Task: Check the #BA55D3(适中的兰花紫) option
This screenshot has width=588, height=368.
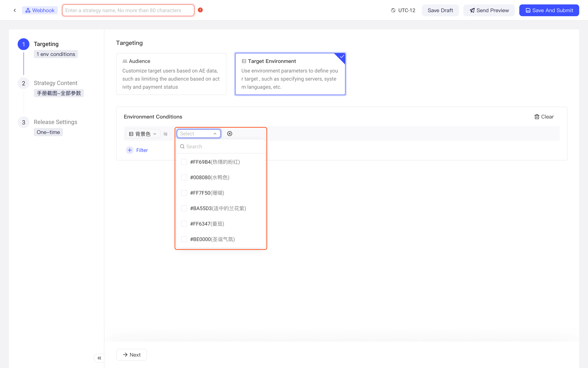Action: (184, 208)
